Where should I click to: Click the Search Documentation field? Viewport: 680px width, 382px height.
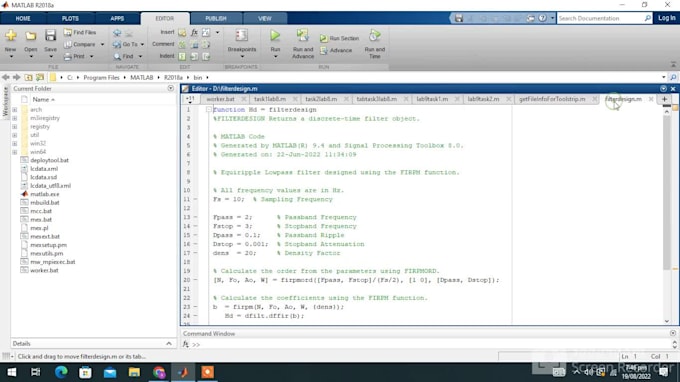point(601,18)
